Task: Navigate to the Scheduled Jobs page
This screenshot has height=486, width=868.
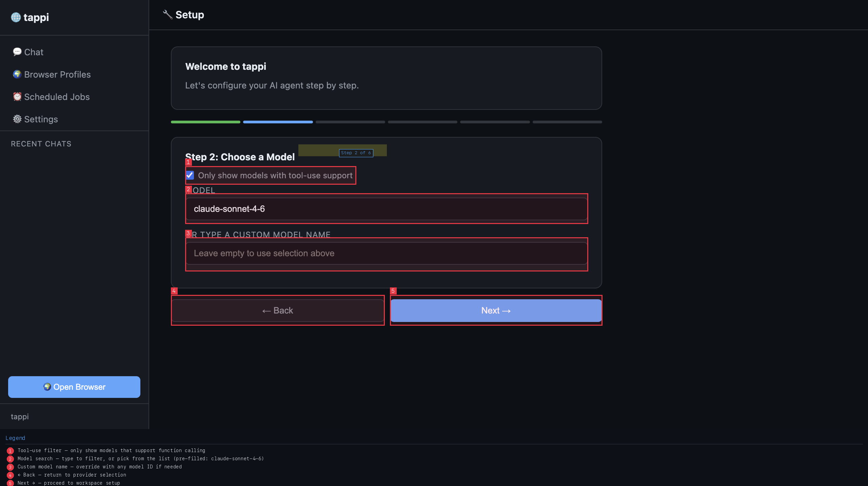Action: [56, 97]
